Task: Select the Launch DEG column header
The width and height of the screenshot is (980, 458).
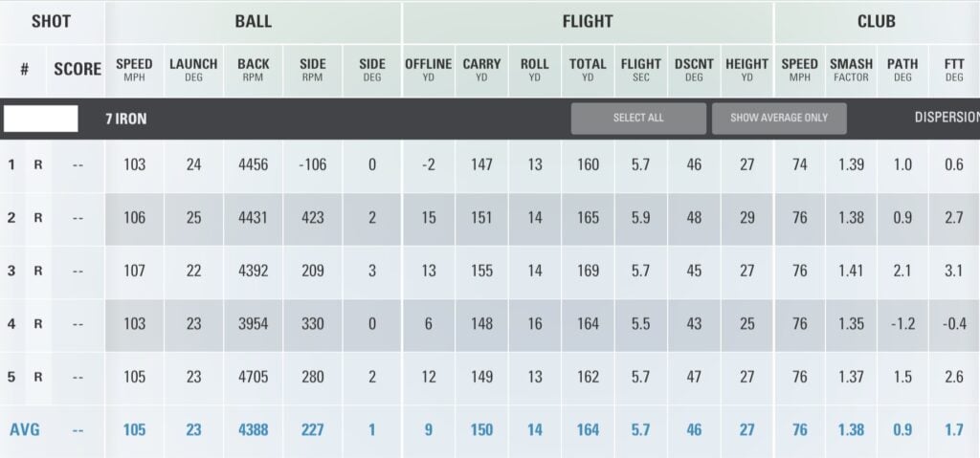Action: click(193, 70)
